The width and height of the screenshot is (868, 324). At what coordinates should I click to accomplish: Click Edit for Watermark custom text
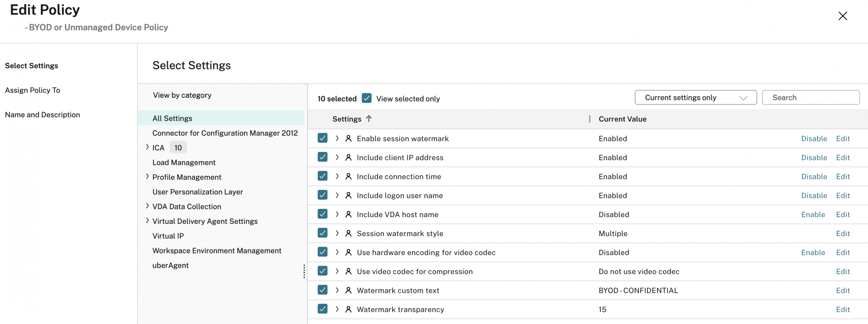[x=843, y=290]
